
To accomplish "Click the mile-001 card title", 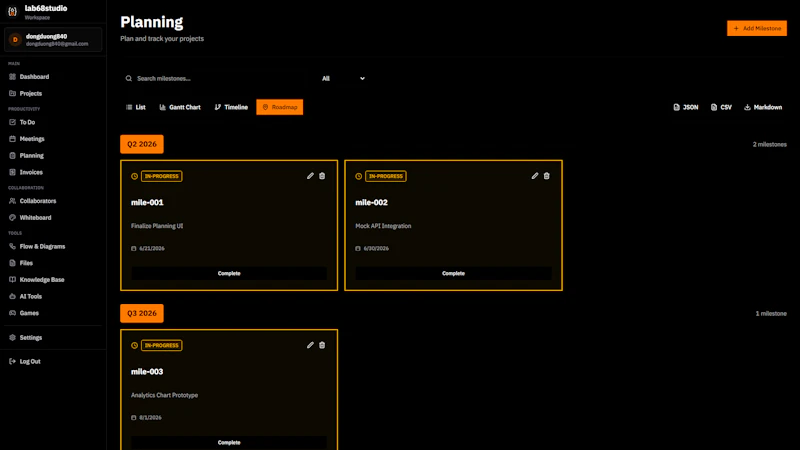I will click(147, 203).
